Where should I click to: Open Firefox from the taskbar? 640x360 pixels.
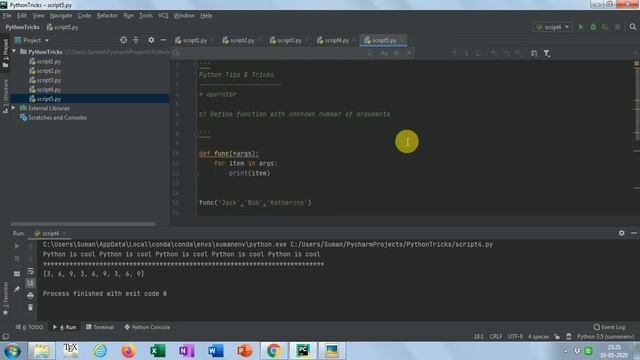point(129,351)
